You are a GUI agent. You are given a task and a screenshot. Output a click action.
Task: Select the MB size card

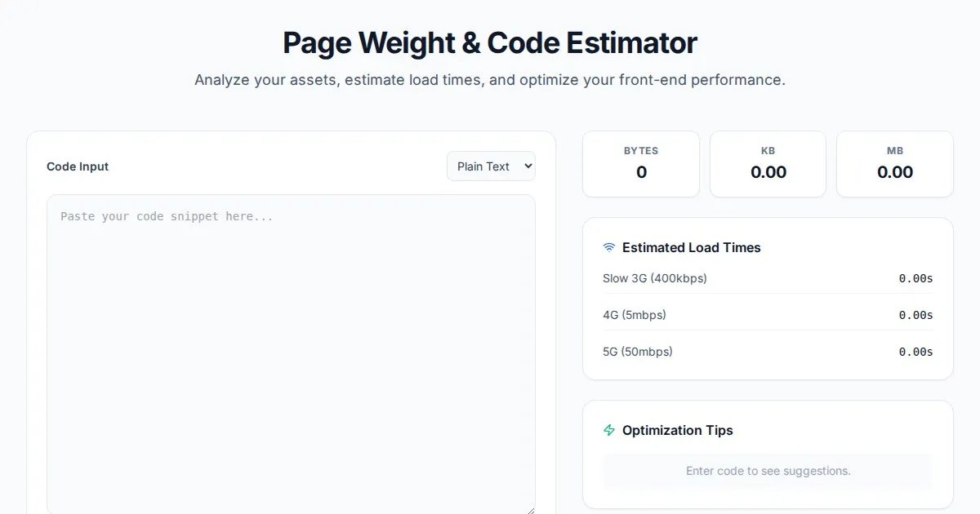895,164
